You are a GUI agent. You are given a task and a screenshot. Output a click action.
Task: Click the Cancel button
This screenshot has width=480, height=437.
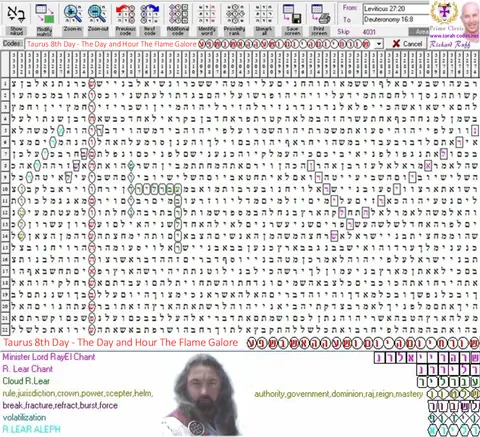point(407,44)
